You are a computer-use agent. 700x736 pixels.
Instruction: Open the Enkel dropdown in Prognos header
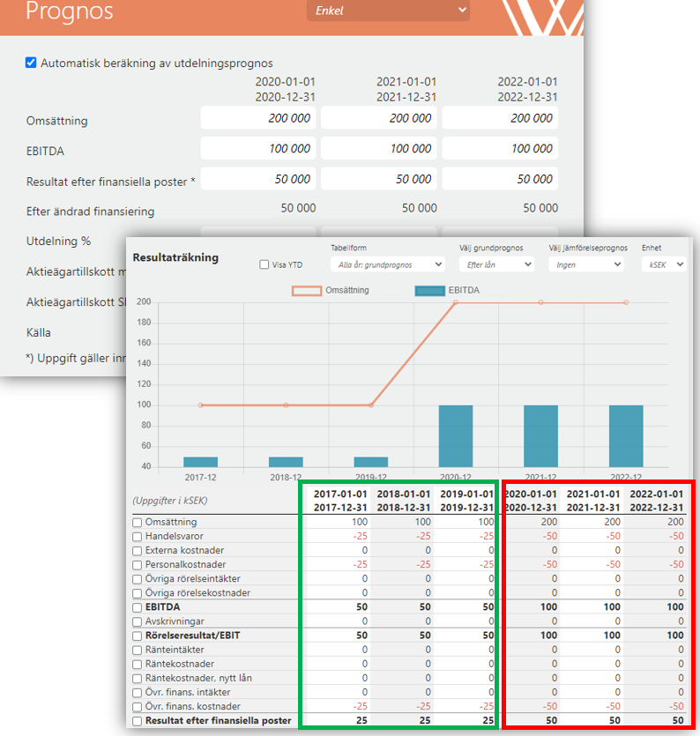point(388,11)
